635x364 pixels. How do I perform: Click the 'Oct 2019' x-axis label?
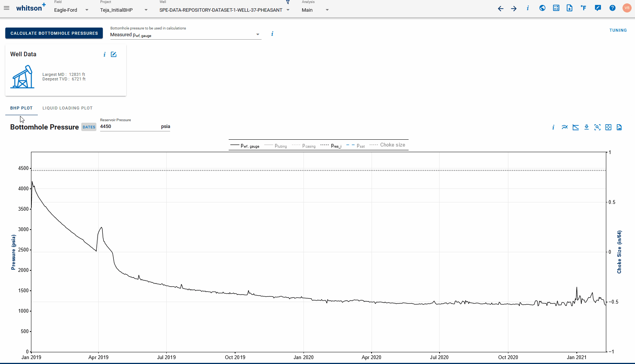pyautogui.click(x=235, y=357)
